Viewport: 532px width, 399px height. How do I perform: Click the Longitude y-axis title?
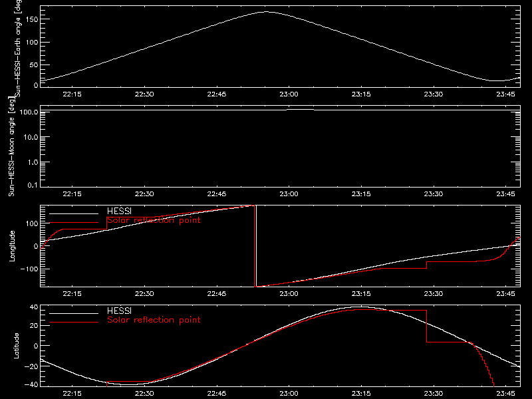[x=12, y=246]
